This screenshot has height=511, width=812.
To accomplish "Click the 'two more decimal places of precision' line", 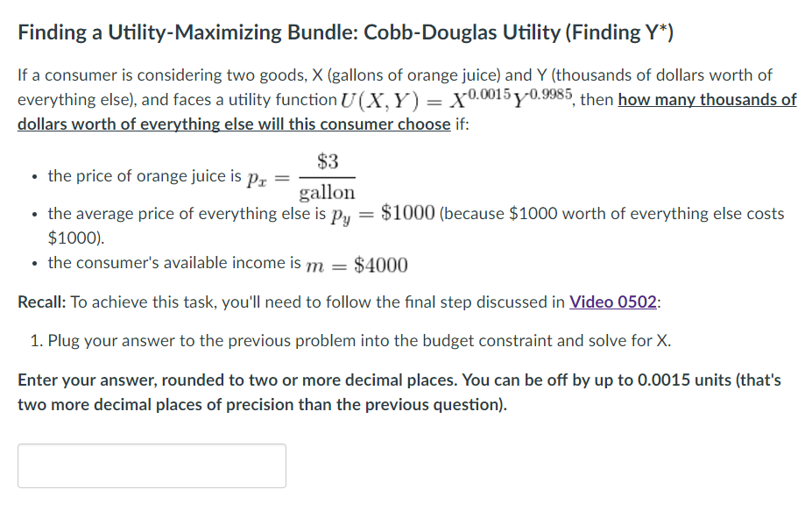I will [x=262, y=404].
